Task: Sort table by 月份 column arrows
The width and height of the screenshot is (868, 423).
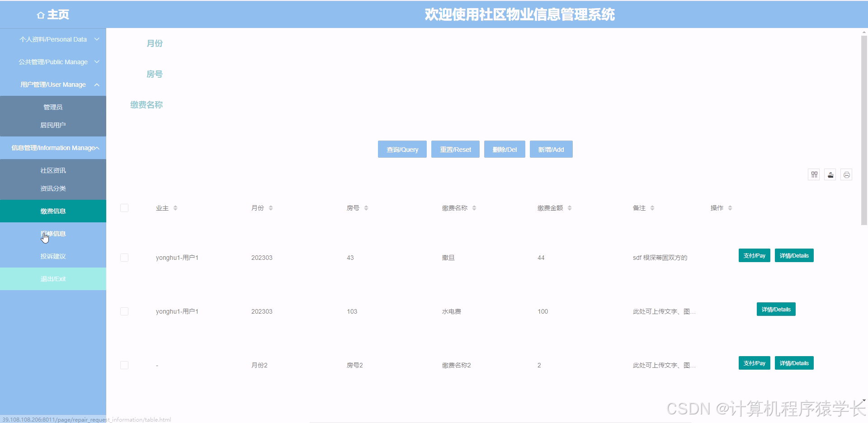Action: point(271,208)
